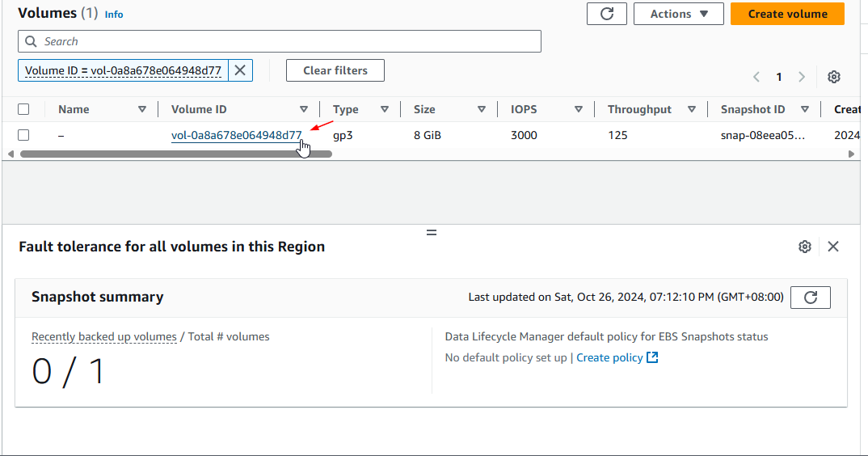Click Clear filters button
The height and width of the screenshot is (456, 868).
(x=335, y=70)
